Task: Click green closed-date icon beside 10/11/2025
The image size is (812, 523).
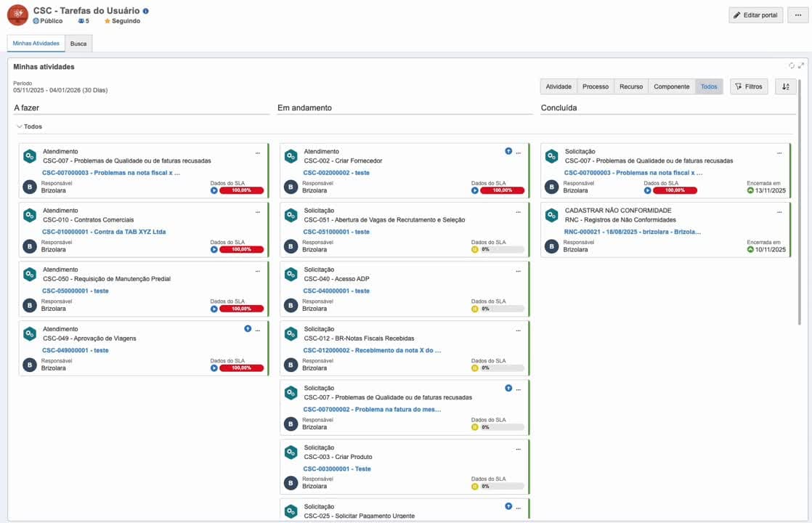Action: pos(750,250)
